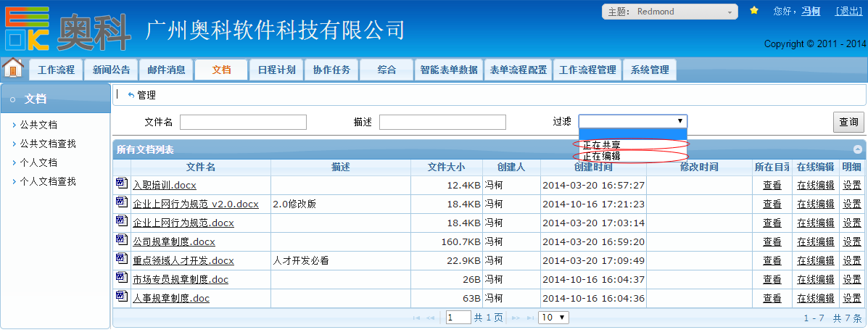Click the back arrow icon beside 管理

click(131, 95)
